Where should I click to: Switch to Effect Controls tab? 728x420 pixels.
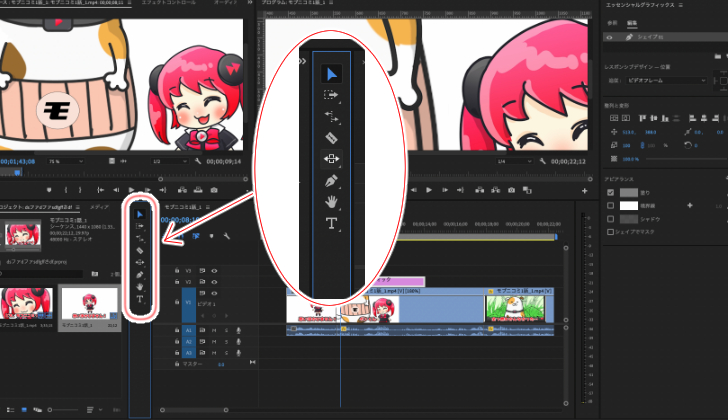click(169, 2)
